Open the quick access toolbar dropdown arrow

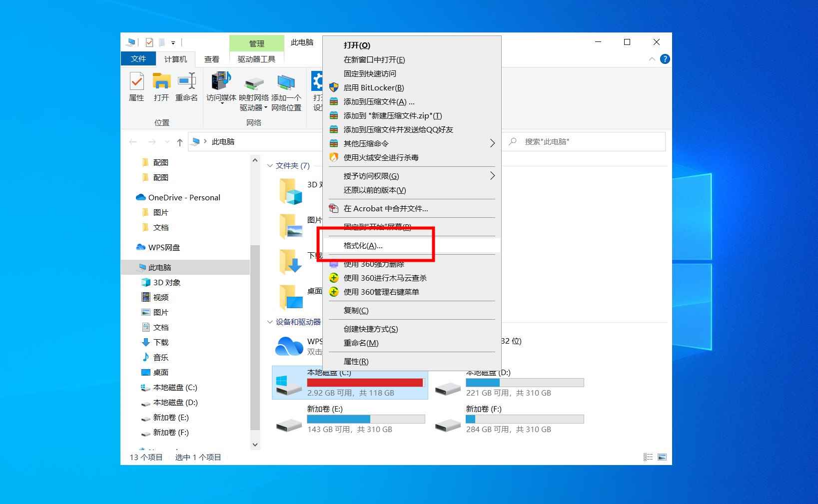point(173,42)
